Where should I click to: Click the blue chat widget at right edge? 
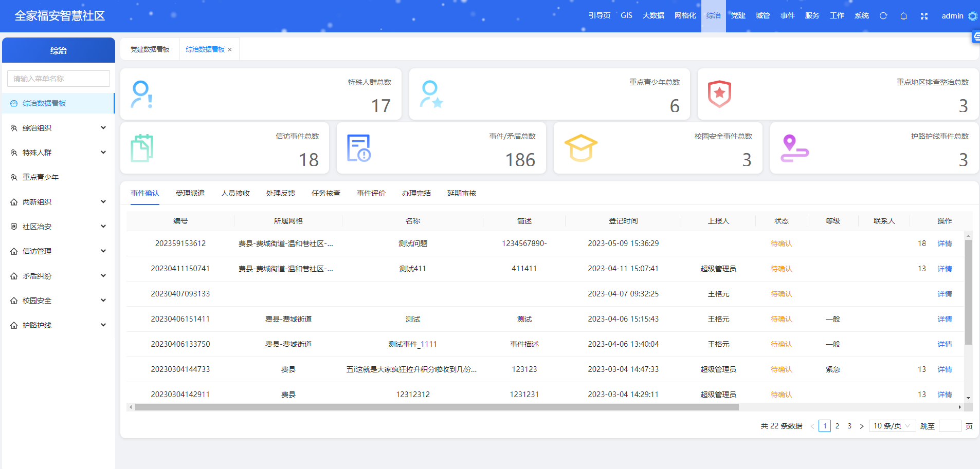pyautogui.click(x=976, y=37)
